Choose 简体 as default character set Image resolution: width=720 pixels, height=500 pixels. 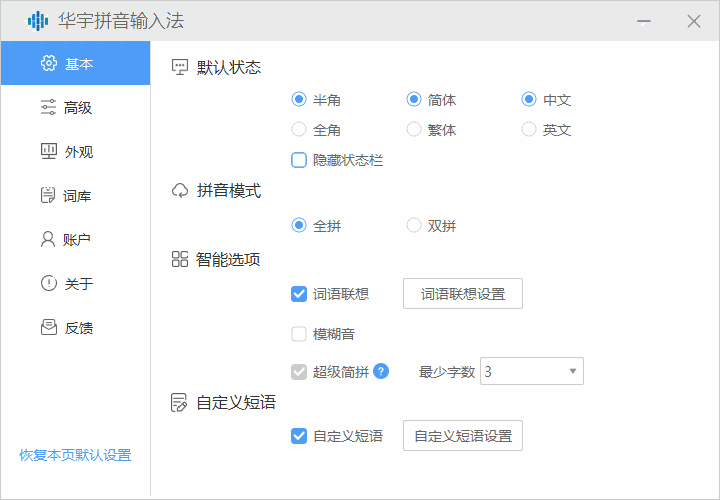coord(414,99)
